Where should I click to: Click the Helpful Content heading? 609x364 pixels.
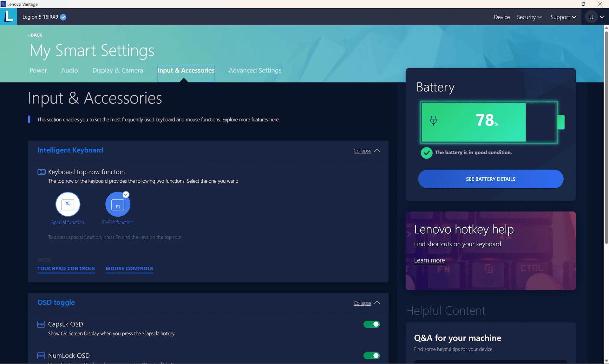click(x=445, y=310)
